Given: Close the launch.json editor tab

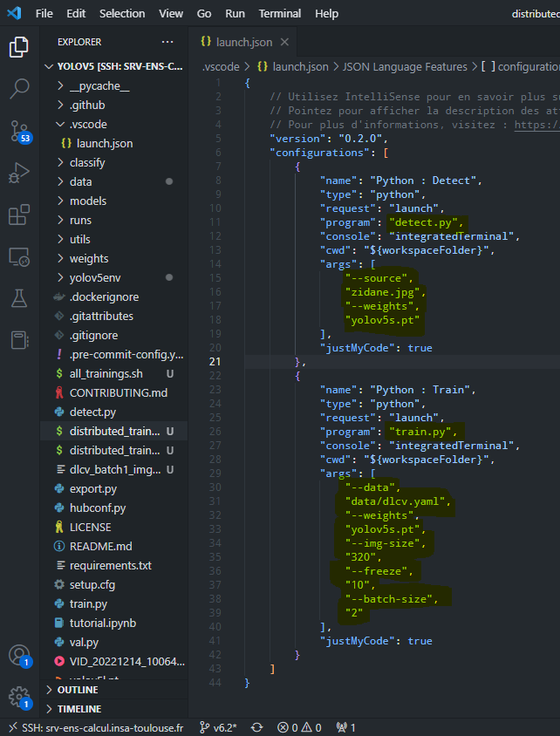Looking at the screenshot, I should click(284, 42).
